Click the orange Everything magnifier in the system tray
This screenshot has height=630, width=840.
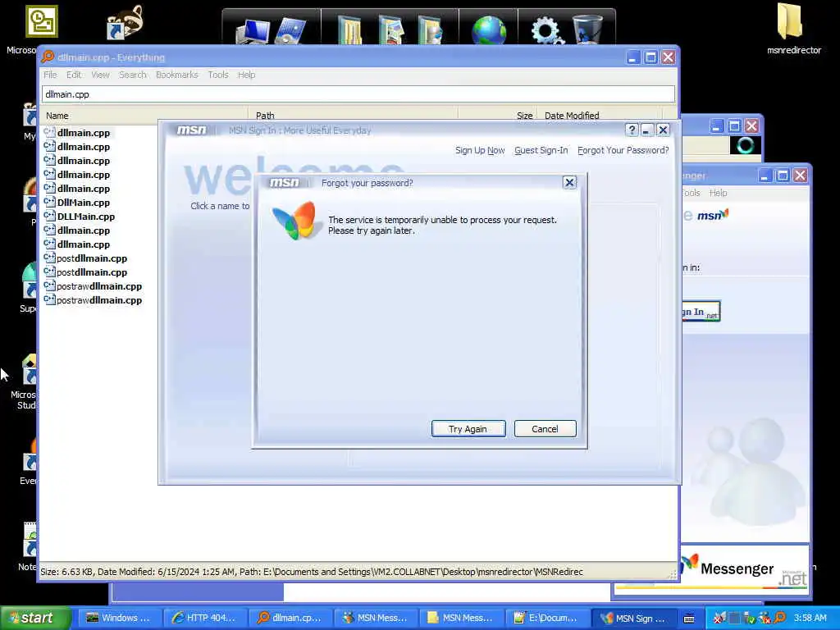tap(779, 619)
